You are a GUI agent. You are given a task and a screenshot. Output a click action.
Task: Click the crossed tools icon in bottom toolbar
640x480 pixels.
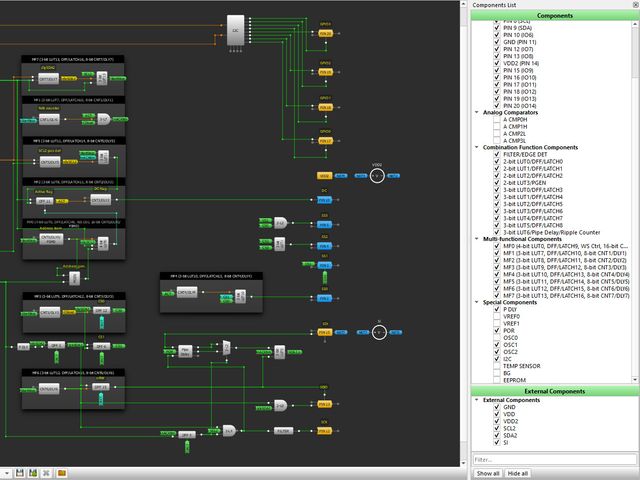pyautogui.click(x=47, y=473)
